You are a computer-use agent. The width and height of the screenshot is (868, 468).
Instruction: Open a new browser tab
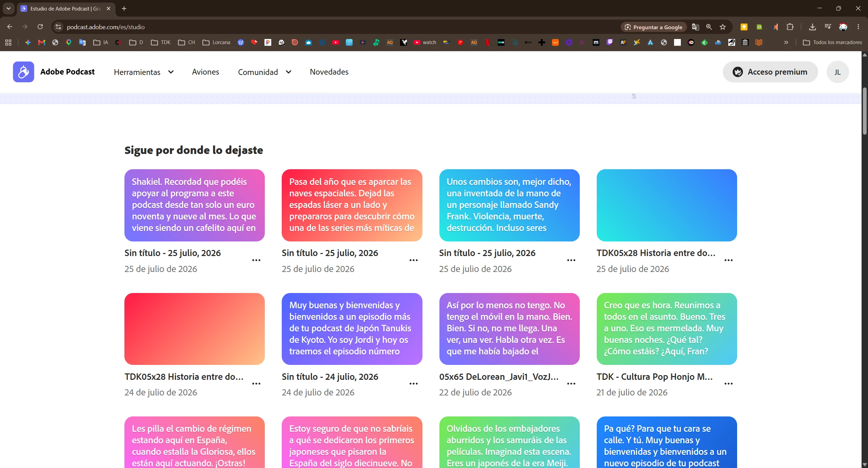[124, 8]
